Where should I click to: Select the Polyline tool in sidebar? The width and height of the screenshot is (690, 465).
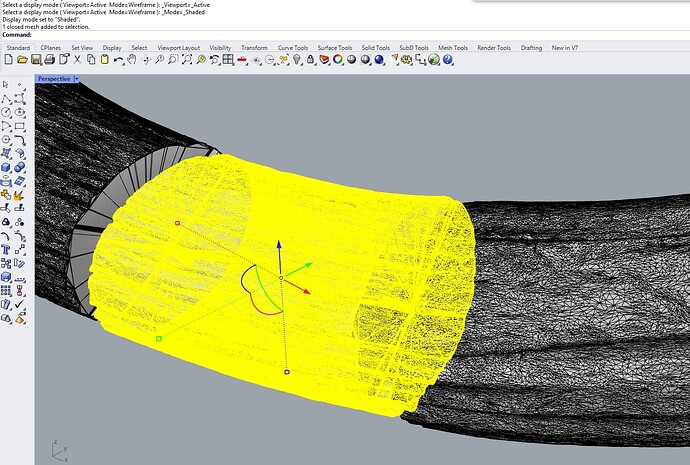point(6,99)
